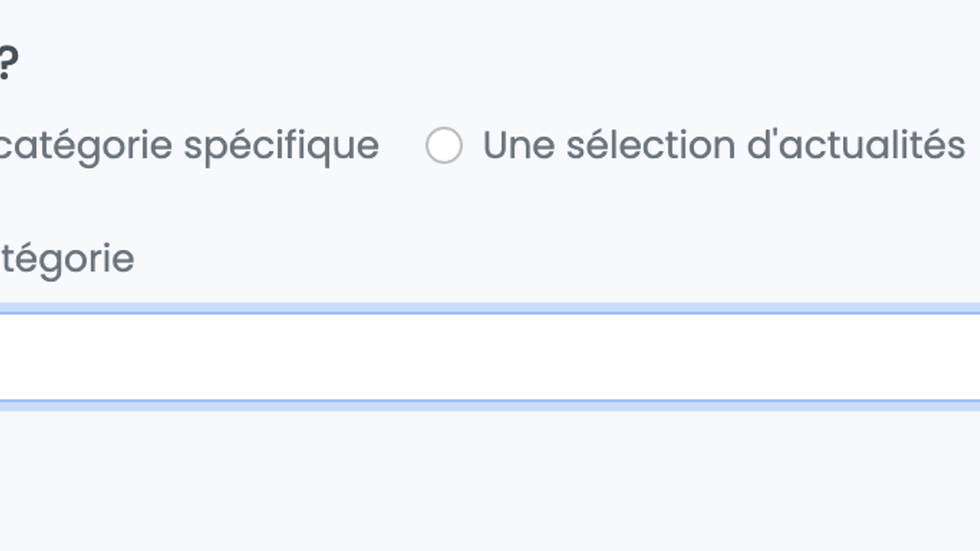Focus the catégorie input field

pyautogui.click(x=490, y=357)
